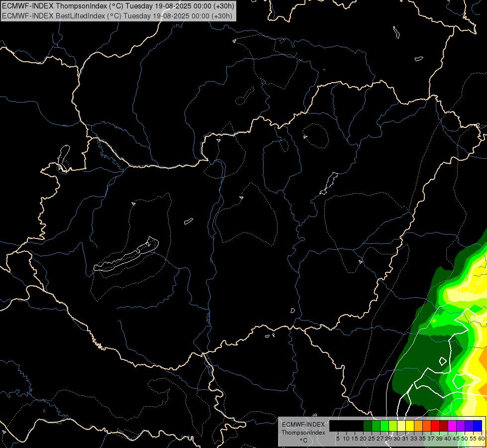The height and width of the screenshot is (448, 487).
Task: Select the blue 55–60 legend swatch
Action: tap(478, 426)
